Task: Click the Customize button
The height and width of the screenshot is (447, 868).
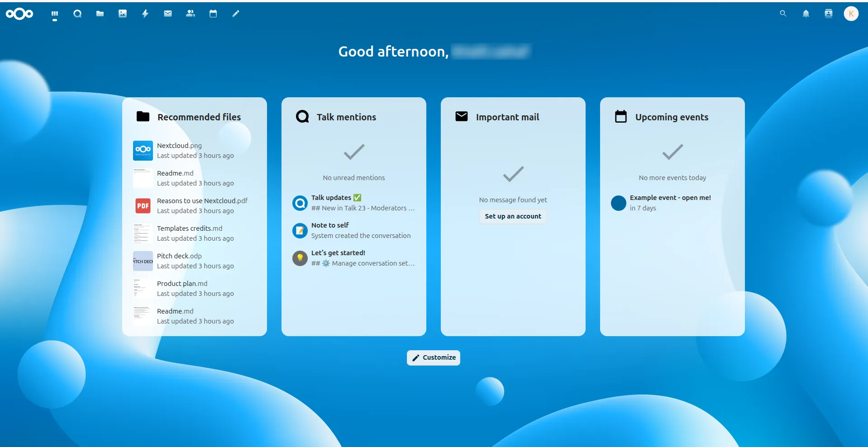Action: [434, 357]
